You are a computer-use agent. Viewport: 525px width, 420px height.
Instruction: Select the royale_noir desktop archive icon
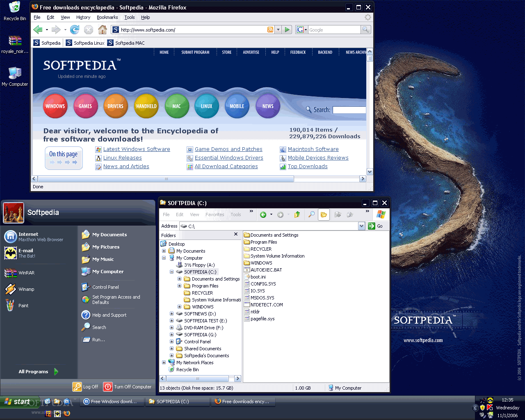pyautogui.click(x=15, y=44)
